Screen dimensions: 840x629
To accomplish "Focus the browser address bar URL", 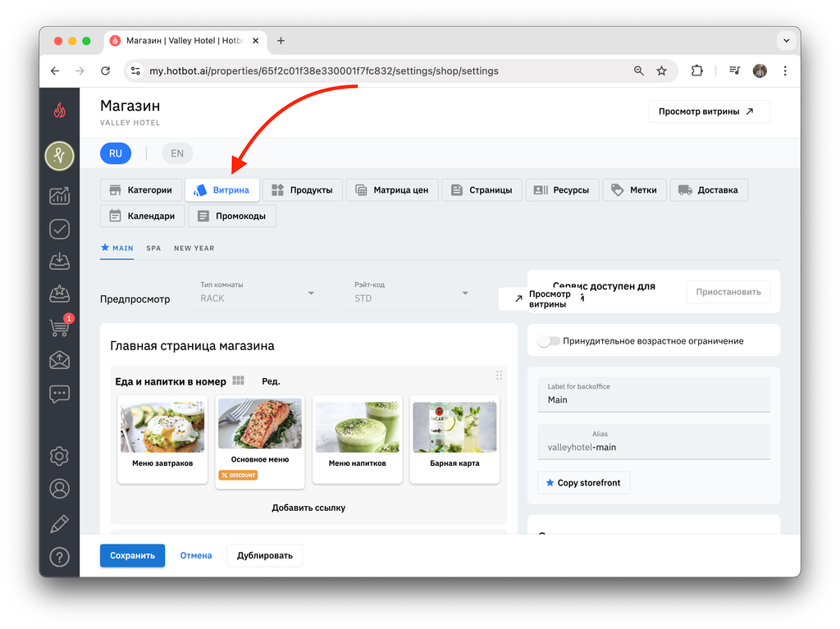I will pyautogui.click(x=323, y=71).
